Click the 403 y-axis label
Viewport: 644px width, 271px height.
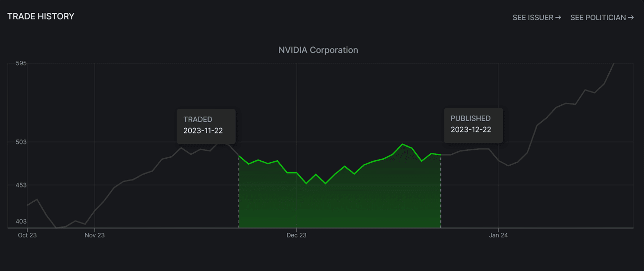tap(21, 221)
